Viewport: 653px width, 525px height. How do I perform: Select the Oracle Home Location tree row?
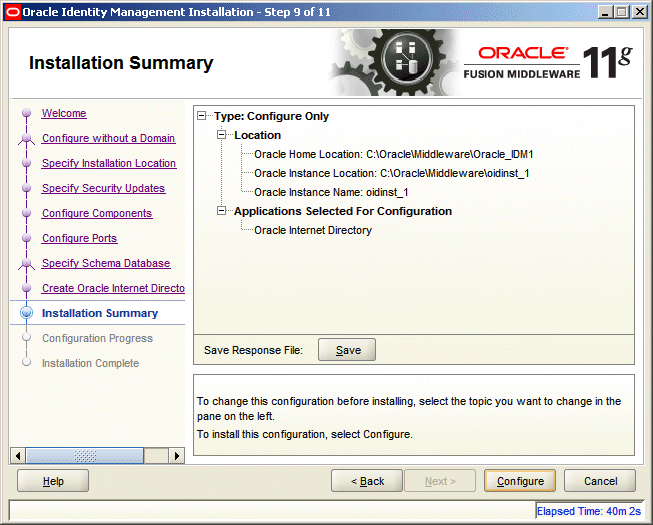pyautogui.click(x=394, y=154)
